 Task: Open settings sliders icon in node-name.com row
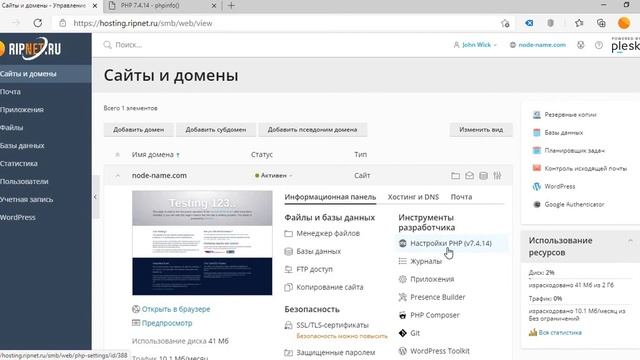497,176
